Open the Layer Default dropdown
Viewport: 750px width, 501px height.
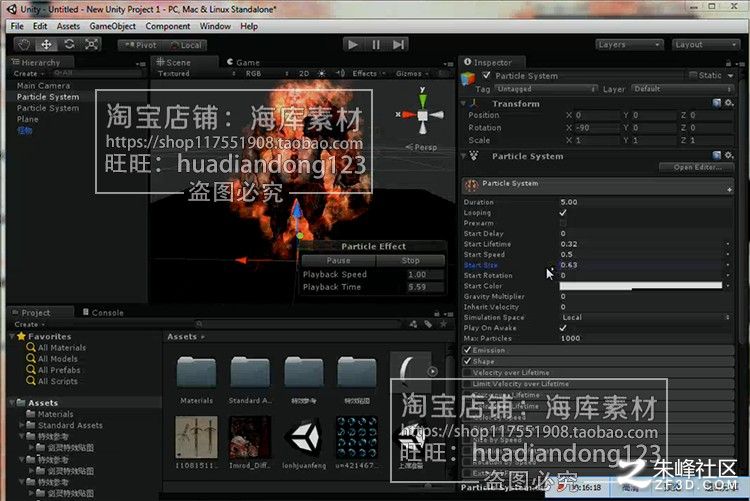pyautogui.click(x=682, y=89)
